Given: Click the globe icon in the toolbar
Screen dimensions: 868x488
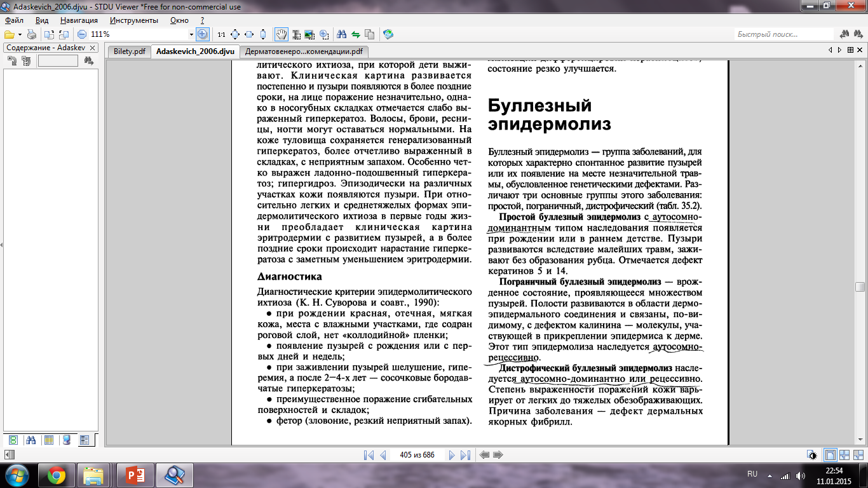Looking at the screenshot, I should click(x=388, y=34).
